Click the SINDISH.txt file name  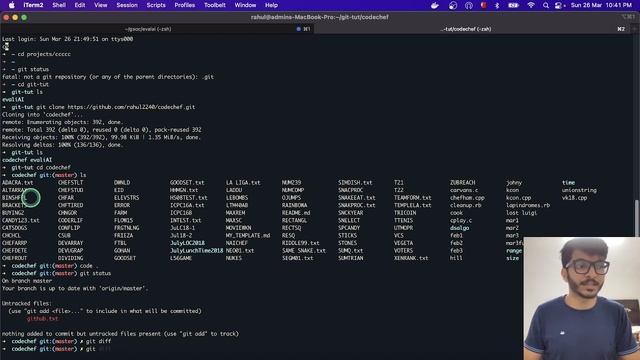pos(355,182)
